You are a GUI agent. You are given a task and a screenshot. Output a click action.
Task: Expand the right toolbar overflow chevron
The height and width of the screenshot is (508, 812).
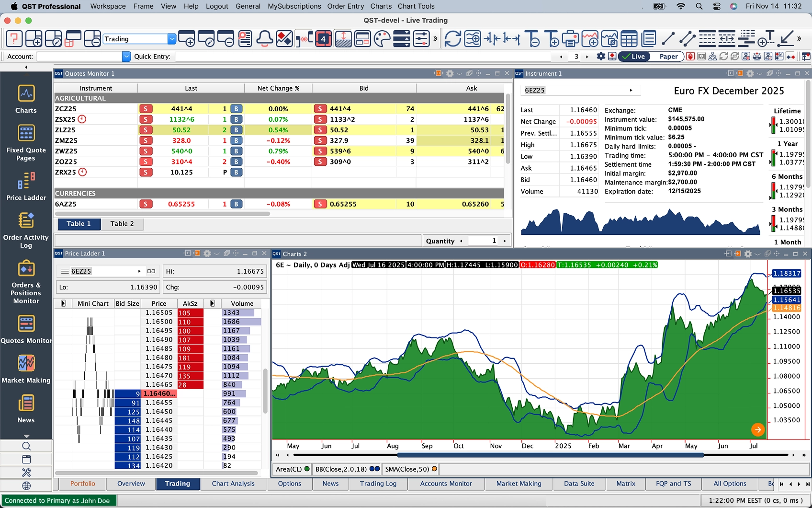pos(799,39)
